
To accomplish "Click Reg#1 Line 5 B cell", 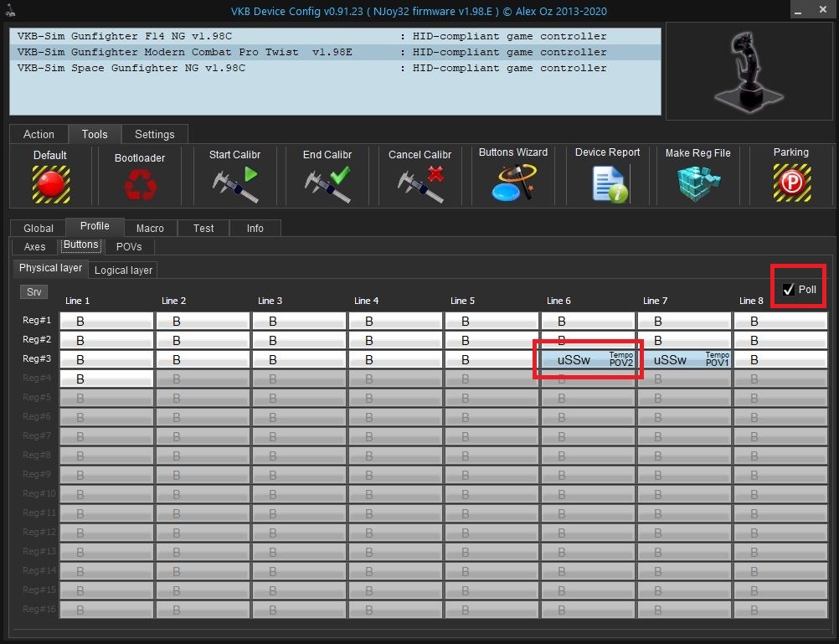I will (x=492, y=321).
